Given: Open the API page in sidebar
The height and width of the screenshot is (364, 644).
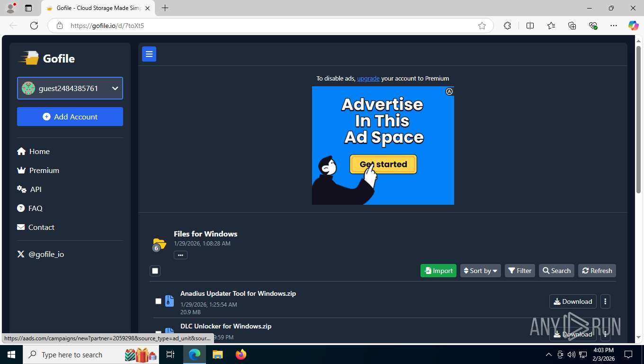Looking at the screenshot, I should pyautogui.click(x=29, y=189).
